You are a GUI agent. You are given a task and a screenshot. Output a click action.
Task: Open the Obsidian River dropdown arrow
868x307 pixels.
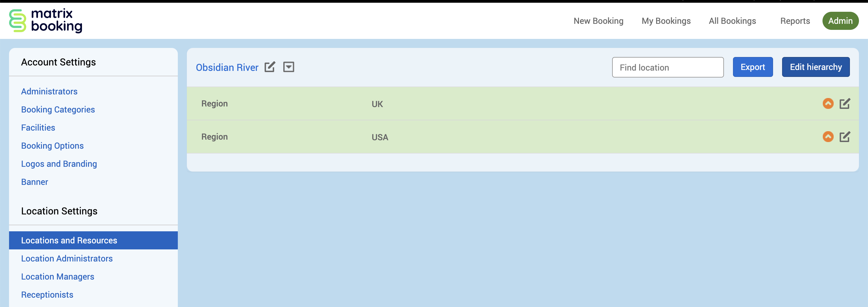pyautogui.click(x=288, y=67)
